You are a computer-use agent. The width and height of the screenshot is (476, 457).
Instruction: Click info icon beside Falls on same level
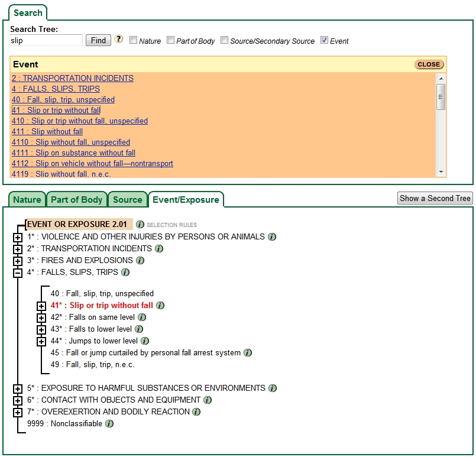pyautogui.click(x=142, y=317)
